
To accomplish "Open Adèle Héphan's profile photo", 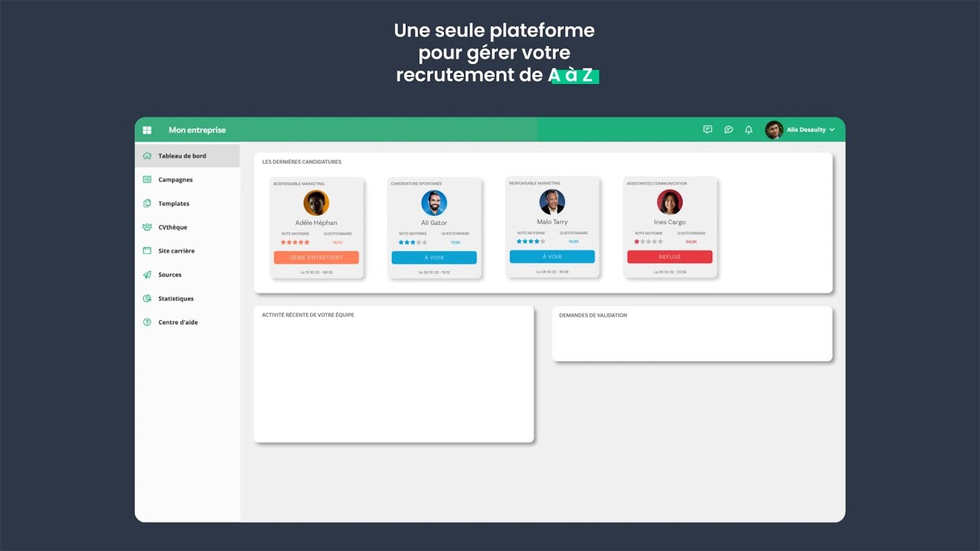I will pos(316,202).
